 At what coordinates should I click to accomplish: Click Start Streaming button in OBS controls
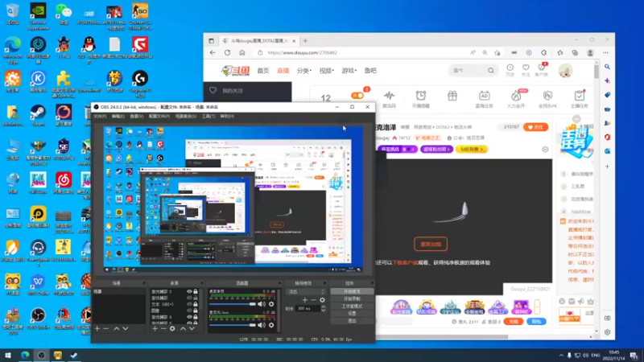coord(352,291)
